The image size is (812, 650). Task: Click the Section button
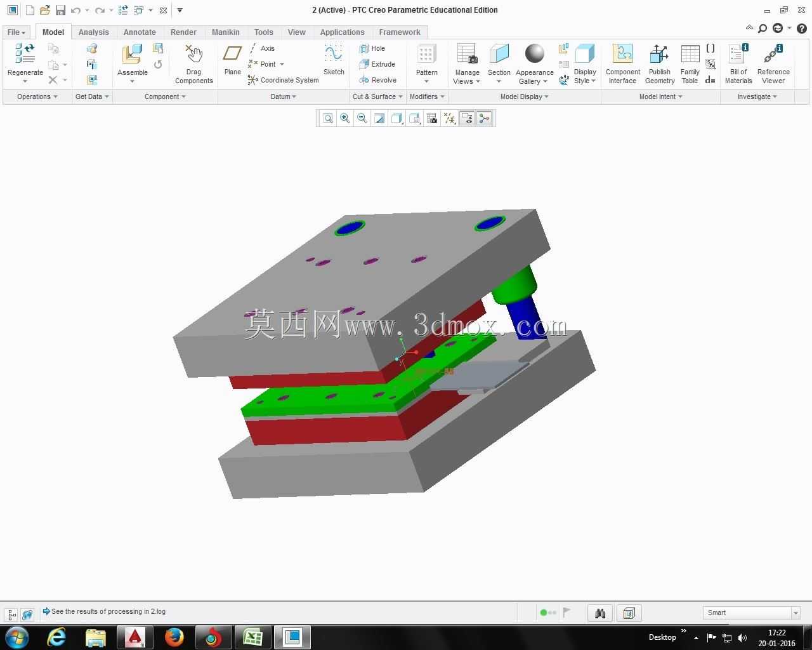click(x=499, y=63)
